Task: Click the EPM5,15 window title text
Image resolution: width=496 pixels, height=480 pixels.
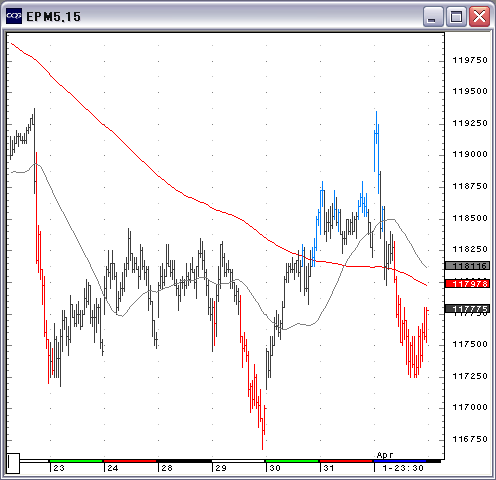Action: click(x=53, y=17)
